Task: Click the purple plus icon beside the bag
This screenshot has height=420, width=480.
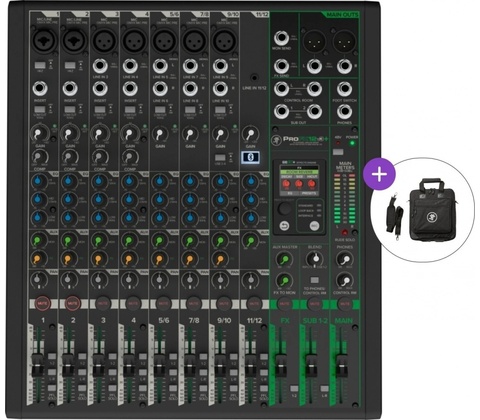Action: [379, 174]
